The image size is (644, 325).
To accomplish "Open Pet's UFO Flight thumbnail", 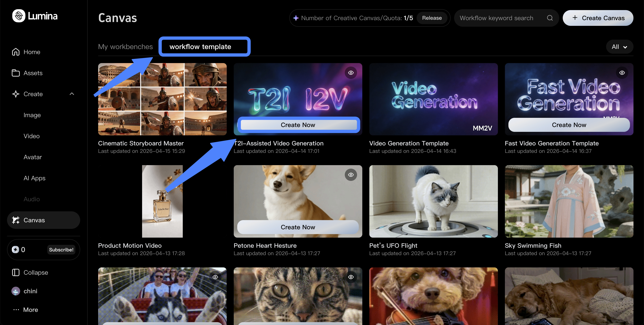I will coord(433,201).
